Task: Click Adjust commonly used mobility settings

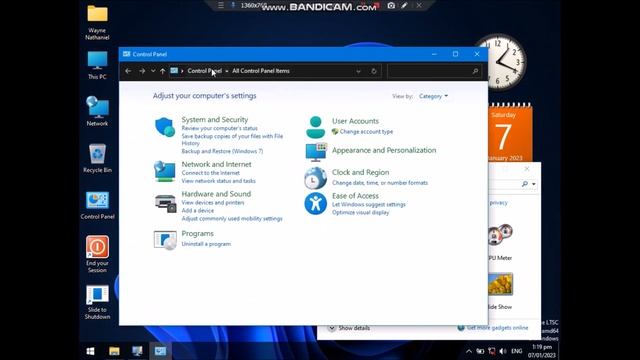Action: click(232, 219)
